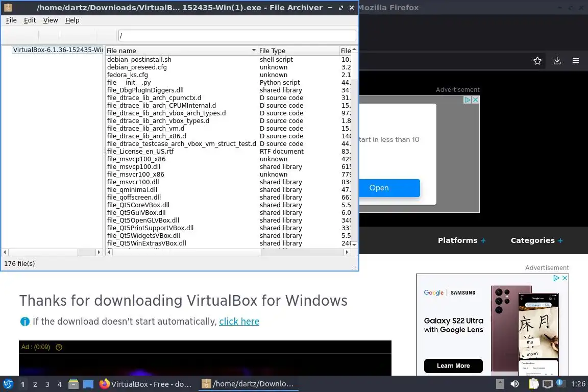Open the Help menu in File Archiver
This screenshot has height=392, width=588.
point(72,20)
